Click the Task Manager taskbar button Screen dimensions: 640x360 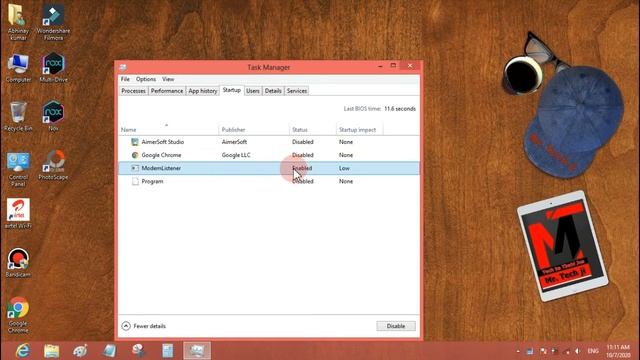point(197,351)
